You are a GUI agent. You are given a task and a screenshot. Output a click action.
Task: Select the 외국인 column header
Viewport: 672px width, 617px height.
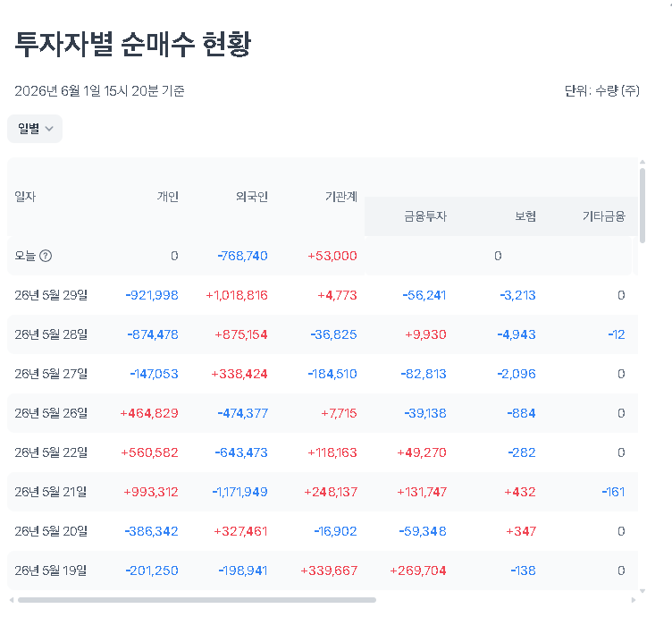pyautogui.click(x=252, y=197)
